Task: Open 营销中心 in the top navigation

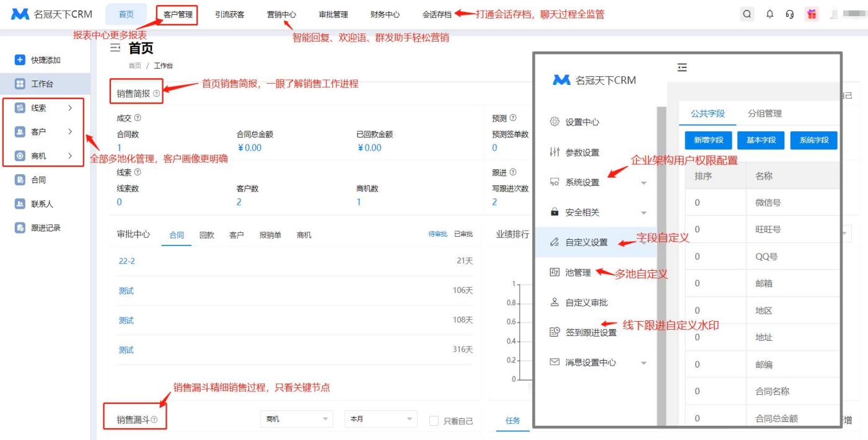Action: (x=281, y=14)
